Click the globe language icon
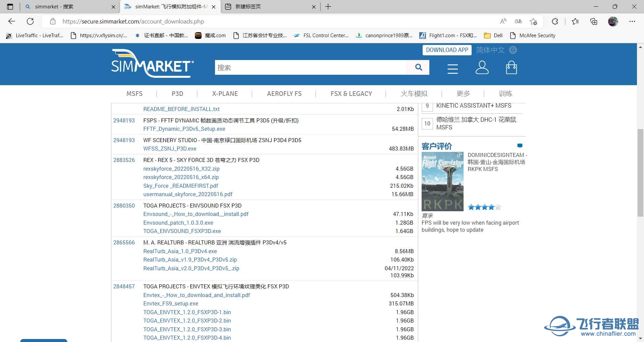The height and width of the screenshot is (342, 644). [513, 50]
